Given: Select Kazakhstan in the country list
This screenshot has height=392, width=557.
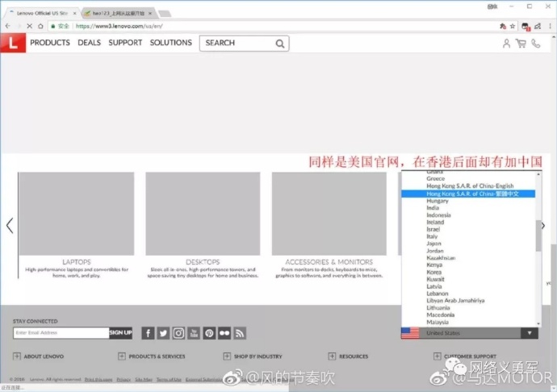Looking at the screenshot, I should [441, 258].
